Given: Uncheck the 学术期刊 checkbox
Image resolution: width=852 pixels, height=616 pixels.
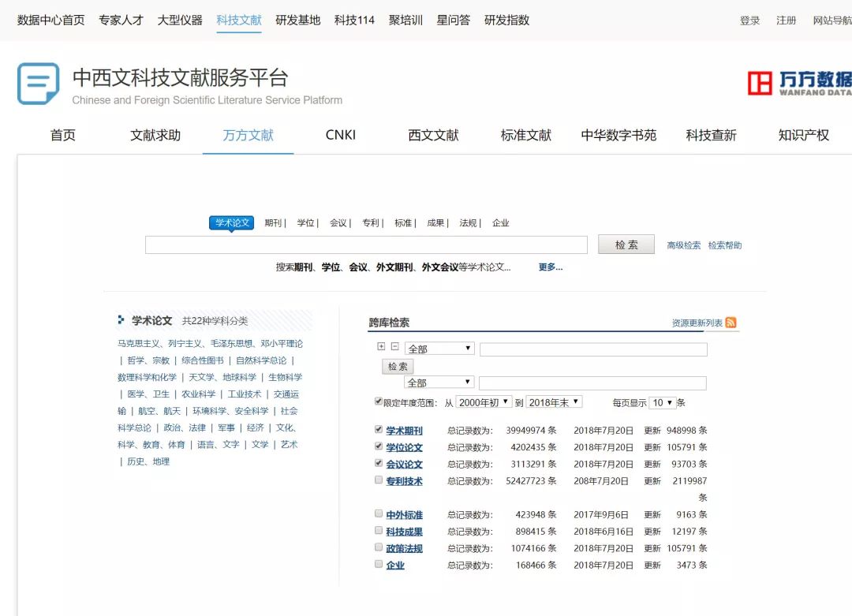Looking at the screenshot, I should (379, 430).
